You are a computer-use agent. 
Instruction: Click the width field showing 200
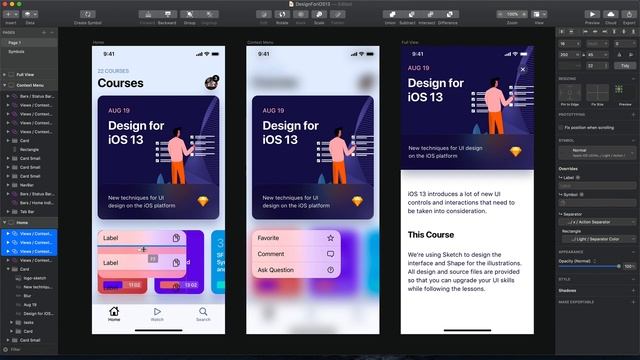tap(569, 54)
